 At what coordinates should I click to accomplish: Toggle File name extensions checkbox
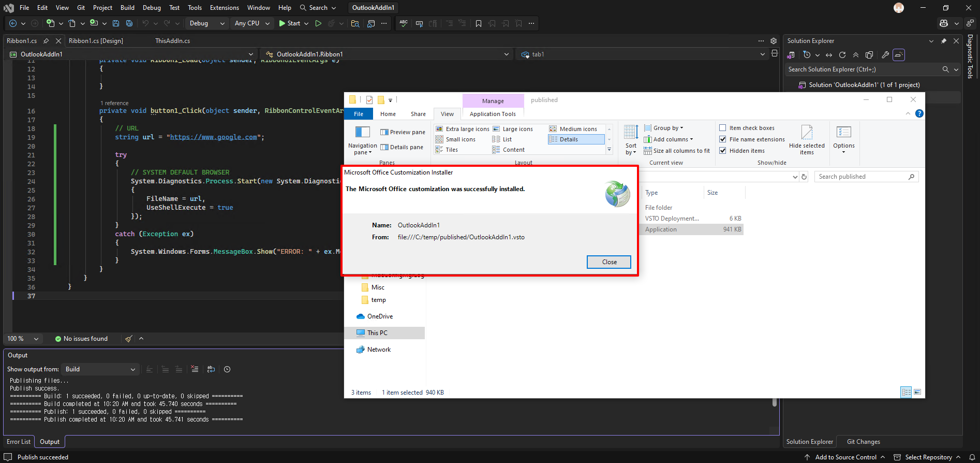pos(723,139)
